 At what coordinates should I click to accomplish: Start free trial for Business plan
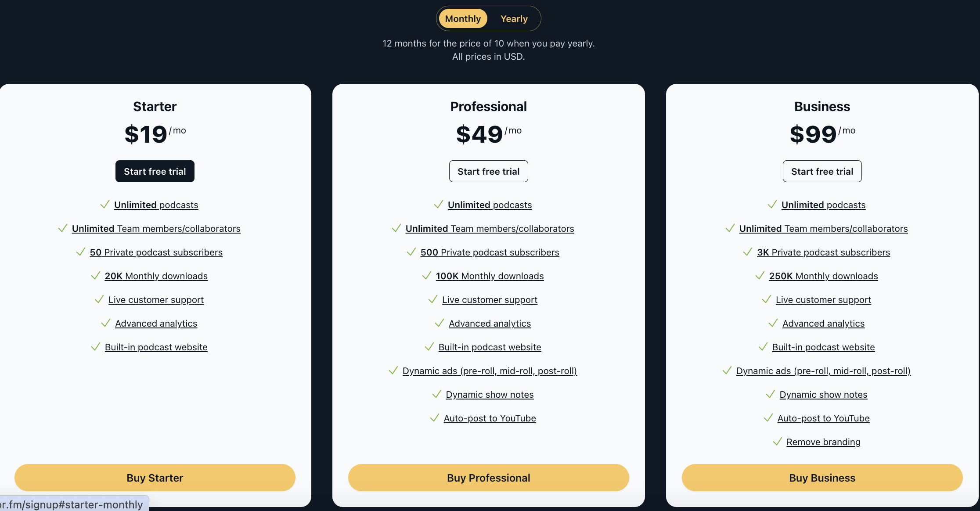coord(822,171)
